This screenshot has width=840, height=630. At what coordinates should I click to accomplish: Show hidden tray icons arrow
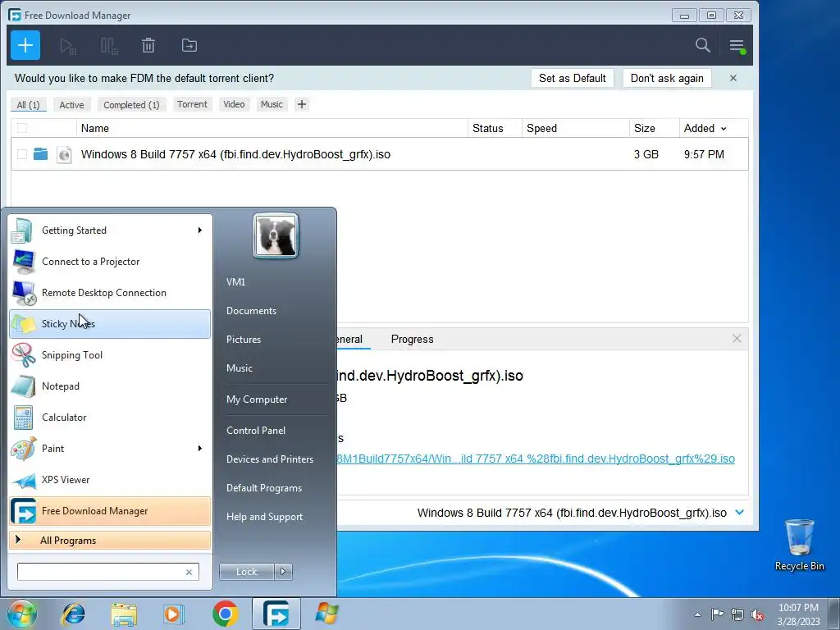pos(697,614)
